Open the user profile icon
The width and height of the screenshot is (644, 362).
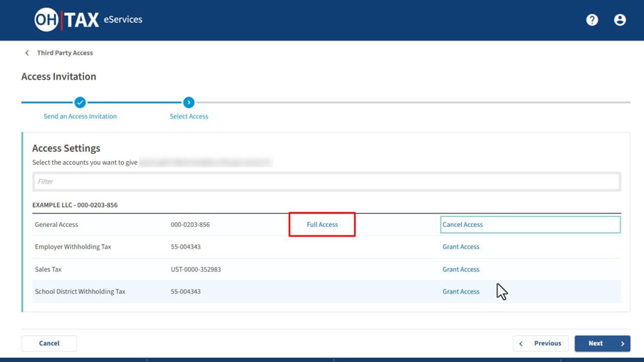pyautogui.click(x=620, y=20)
